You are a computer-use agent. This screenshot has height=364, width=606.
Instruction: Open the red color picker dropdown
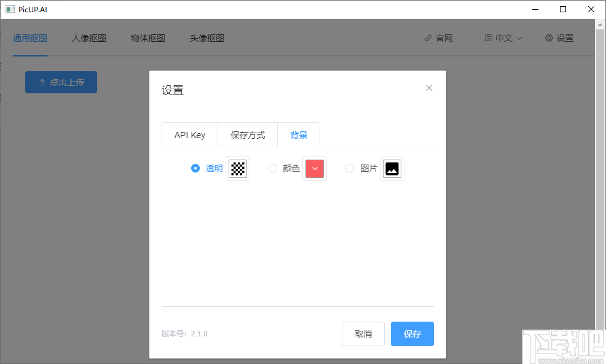(x=315, y=168)
